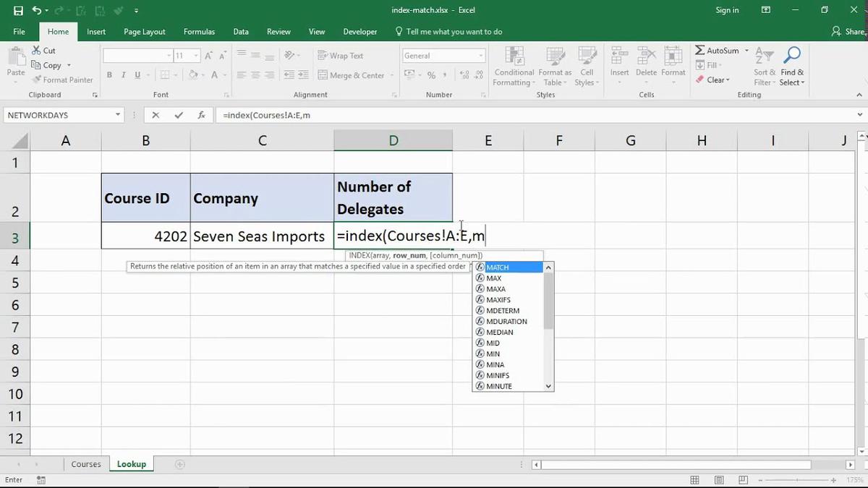Toggle bold formatting
The width and height of the screenshot is (868, 488).
click(x=109, y=74)
